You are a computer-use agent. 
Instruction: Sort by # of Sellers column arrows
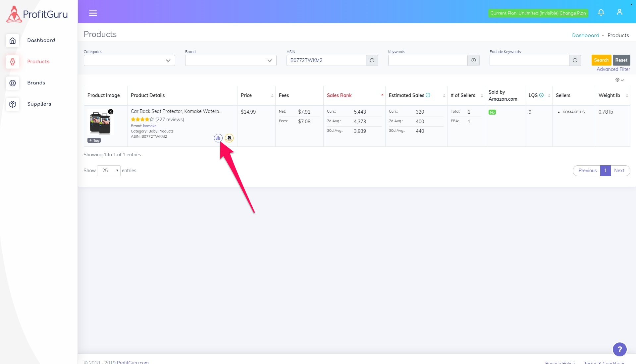click(x=482, y=96)
